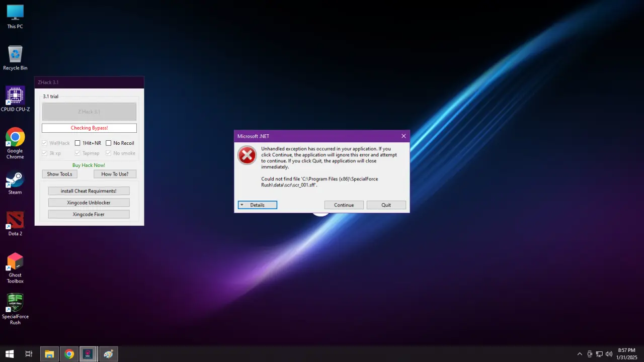
Task: Select the SpecialForce Rush desktop shortcut
Action: 15,309
